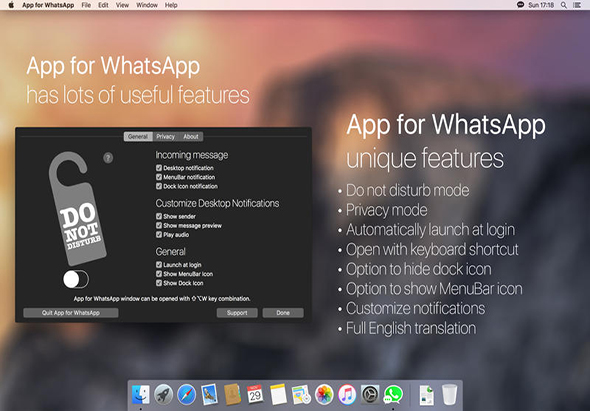Open the Help menu
The image size is (590, 411).
tap(171, 5)
